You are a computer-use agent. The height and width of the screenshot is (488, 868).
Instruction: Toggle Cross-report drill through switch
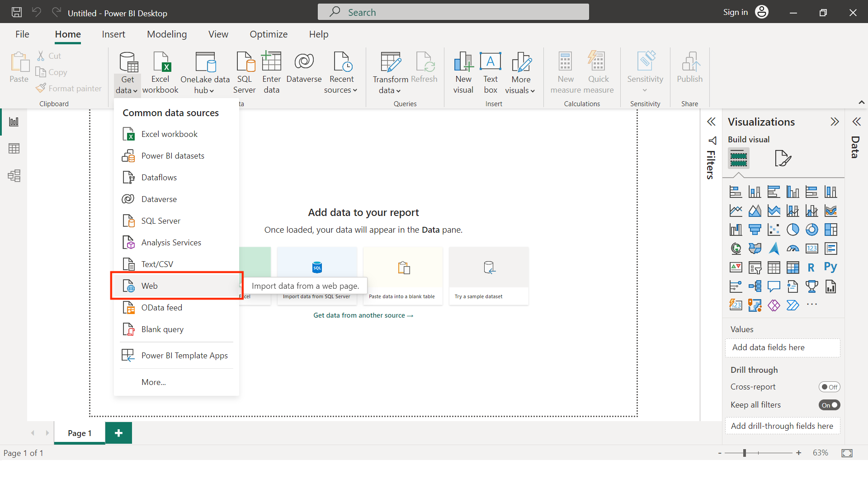[829, 387]
